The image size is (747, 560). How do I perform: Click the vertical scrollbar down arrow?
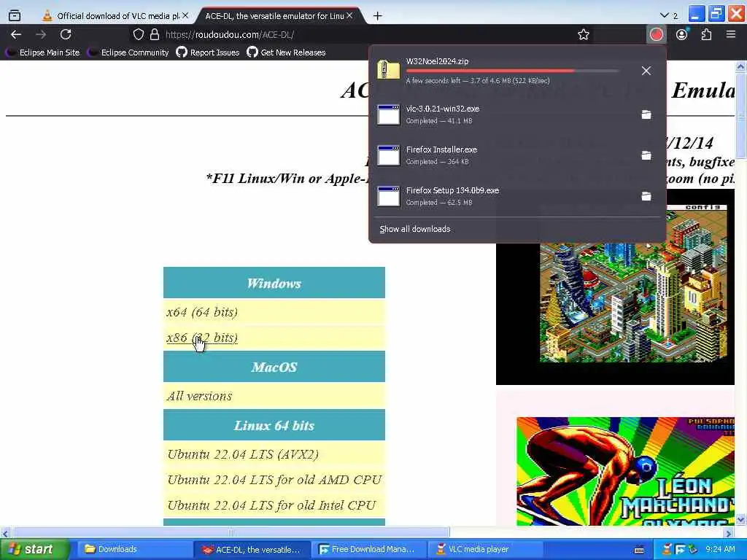point(740,519)
